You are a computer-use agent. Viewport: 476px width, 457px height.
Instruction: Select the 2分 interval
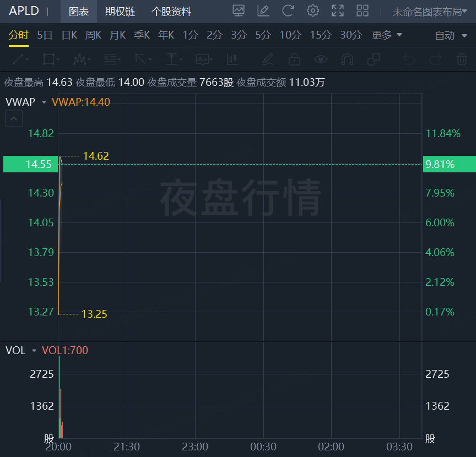tap(215, 35)
